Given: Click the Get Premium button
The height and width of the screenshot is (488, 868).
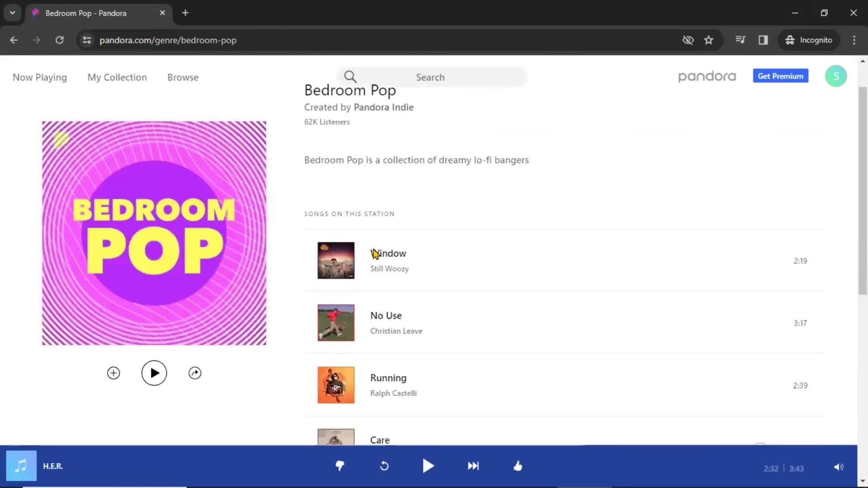Looking at the screenshot, I should point(781,76).
